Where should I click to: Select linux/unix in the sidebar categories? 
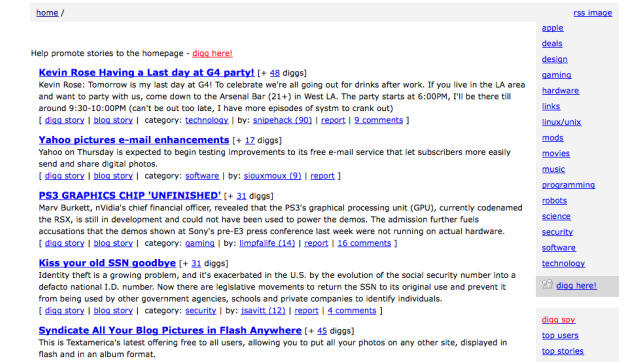tap(562, 122)
